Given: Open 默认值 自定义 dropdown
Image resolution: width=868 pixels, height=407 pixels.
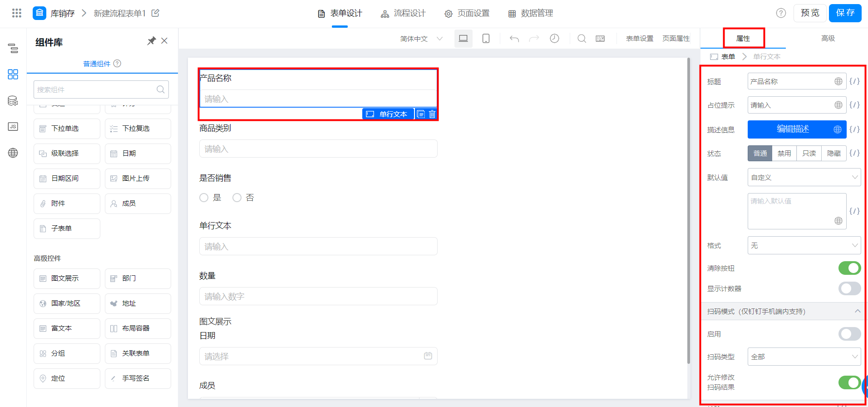Looking at the screenshot, I should coord(804,177).
